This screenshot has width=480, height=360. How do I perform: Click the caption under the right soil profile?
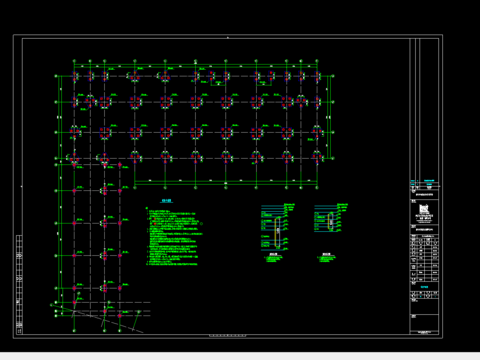(326, 258)
